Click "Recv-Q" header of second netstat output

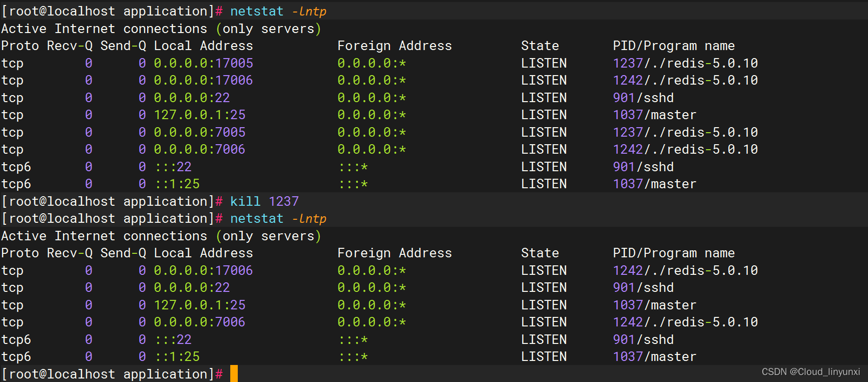click(x=70, y=253)
